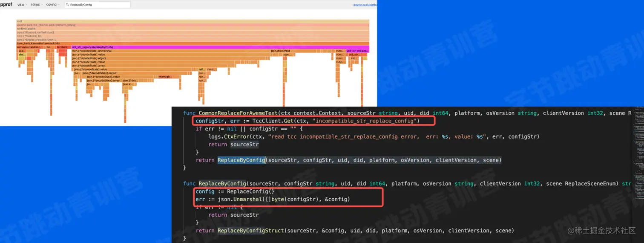Click ReplaceByConfigStruct call in the code
This screenshot has height=243, width=644.
pyautogui.click(x=250, y=231)
